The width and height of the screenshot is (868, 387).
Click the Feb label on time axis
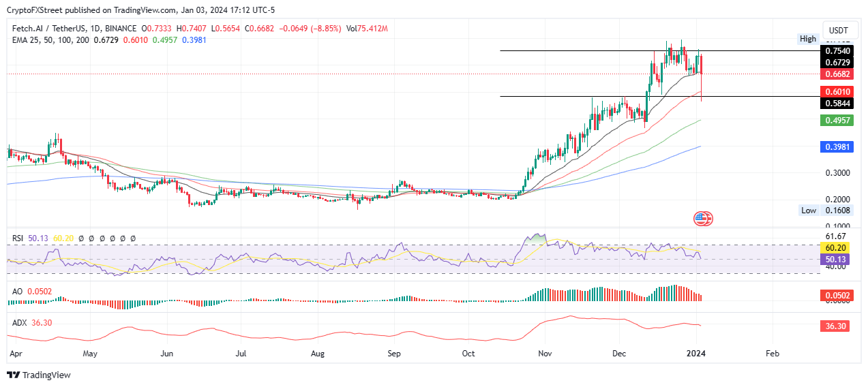(773, 354)
